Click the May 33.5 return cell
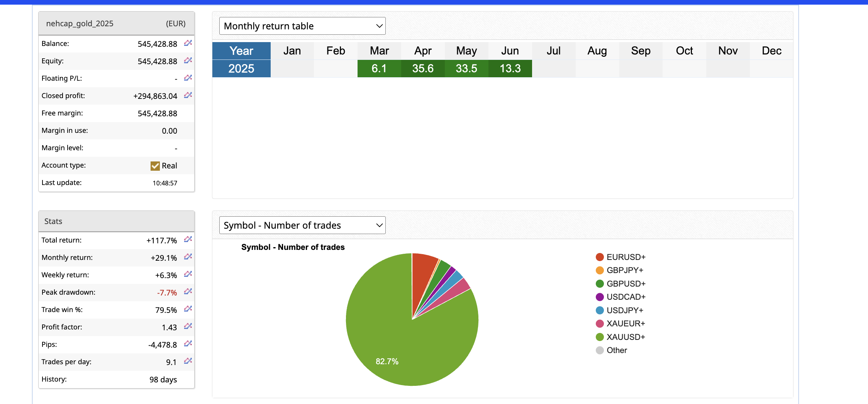 point(466,68)
